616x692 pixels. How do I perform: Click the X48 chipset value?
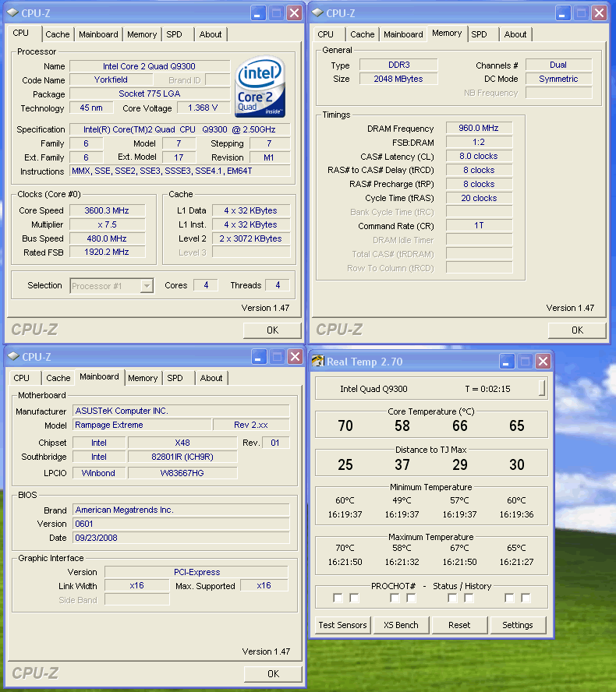[182, 443]
